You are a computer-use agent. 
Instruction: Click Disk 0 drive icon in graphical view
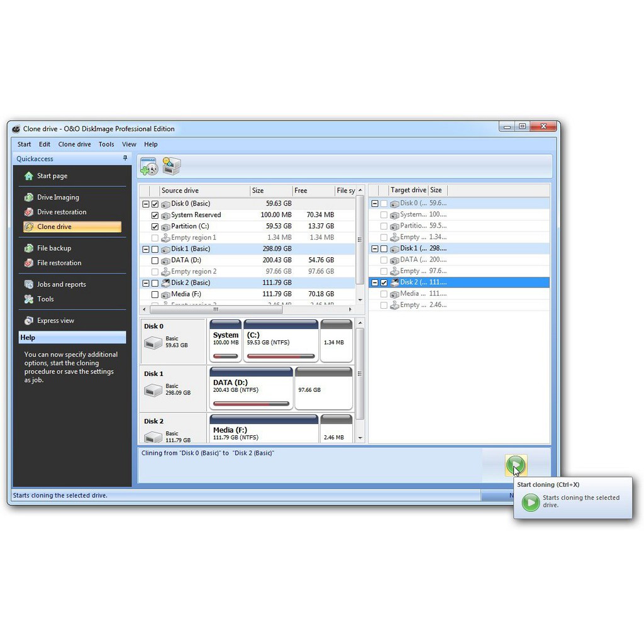point(153,343)
